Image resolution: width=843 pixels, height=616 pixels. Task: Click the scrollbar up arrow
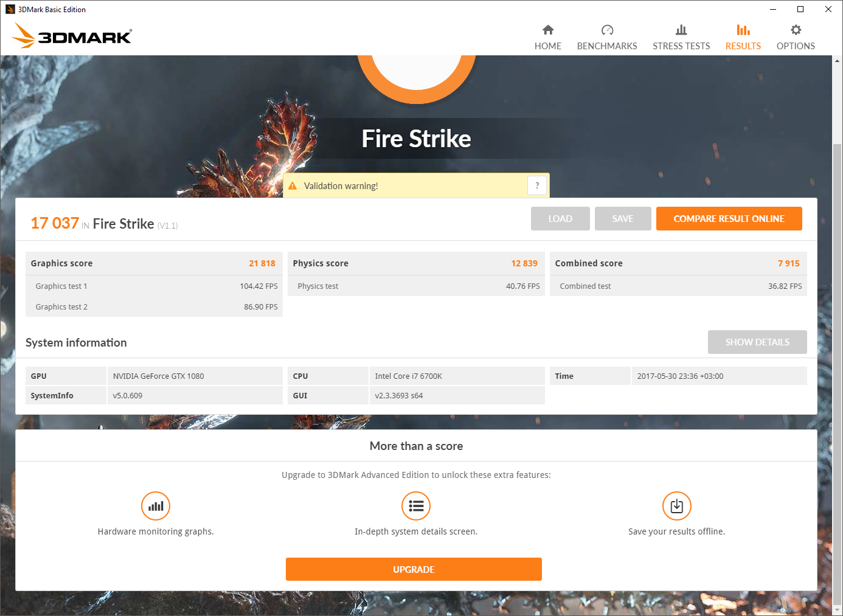click(x=838, y=61)
